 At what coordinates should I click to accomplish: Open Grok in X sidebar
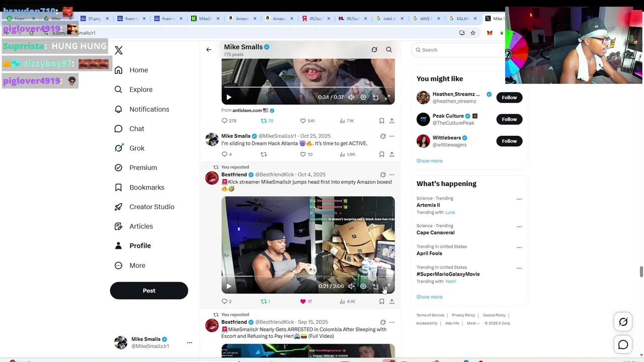coord(129,148)
